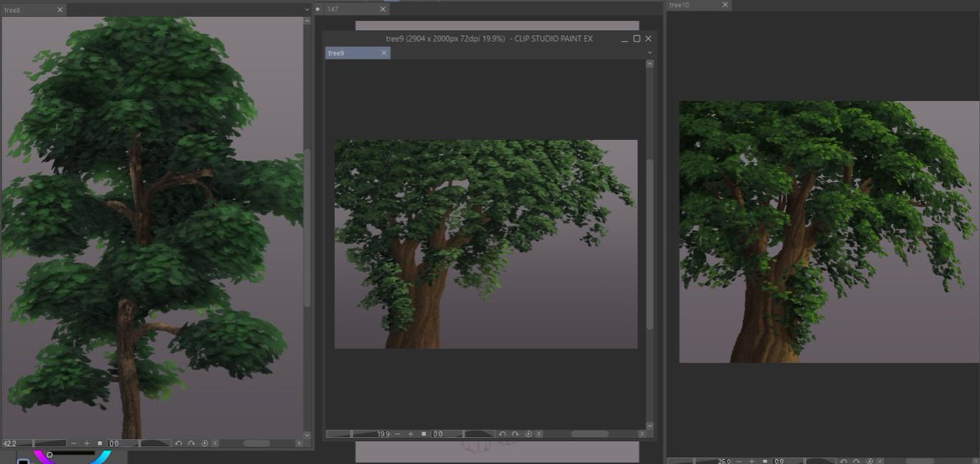Rotate tree8 canvas left
This screenshot has width=980, height=464.
point(178,444)
